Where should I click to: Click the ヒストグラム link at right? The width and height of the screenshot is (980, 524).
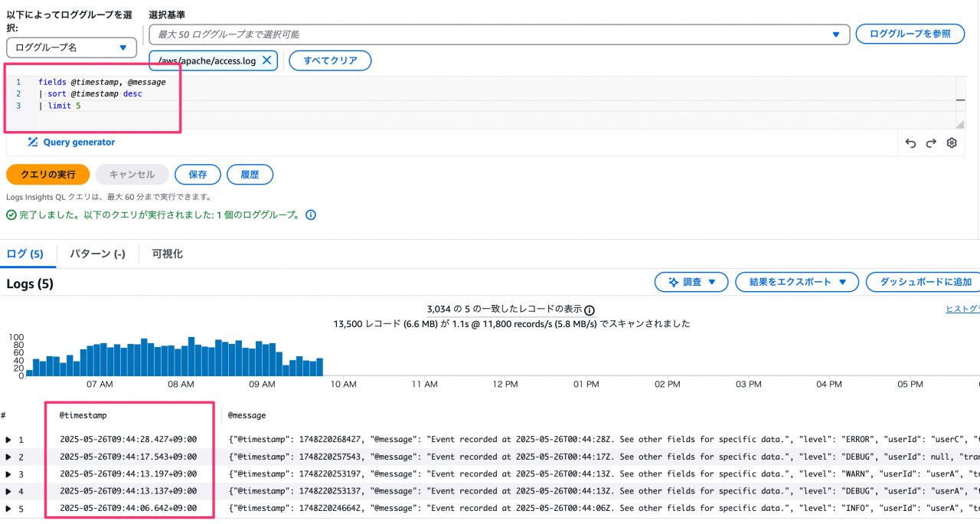(963, 309)
